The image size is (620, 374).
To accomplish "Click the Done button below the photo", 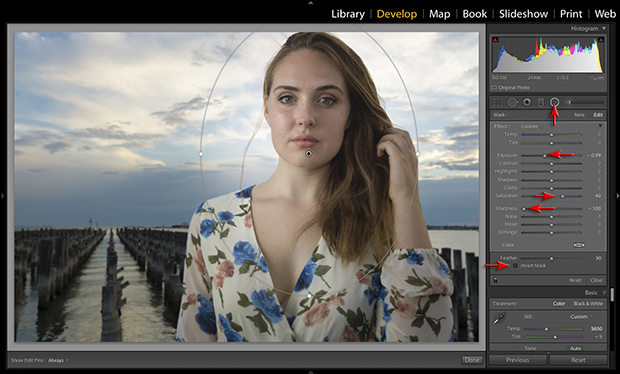I will click(472, 360).
